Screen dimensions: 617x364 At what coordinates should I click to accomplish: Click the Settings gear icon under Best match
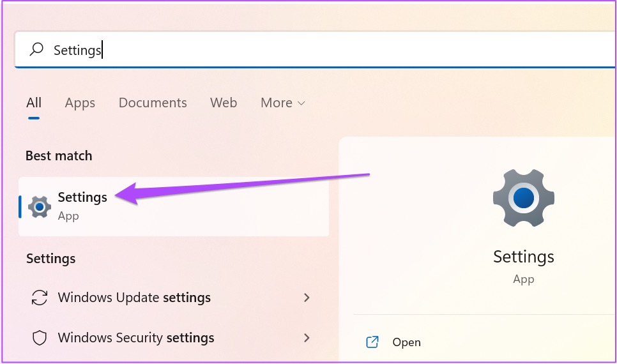(x=40, y=206)
